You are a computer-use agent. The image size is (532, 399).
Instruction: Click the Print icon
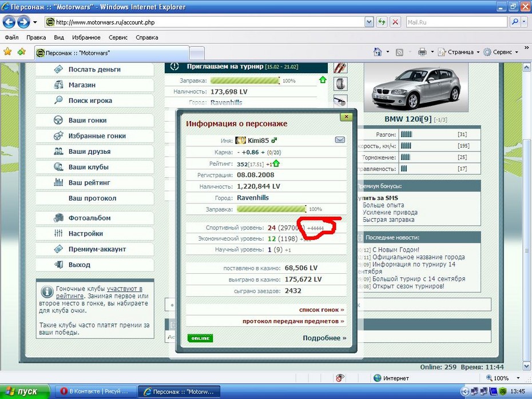click(422, 52)
